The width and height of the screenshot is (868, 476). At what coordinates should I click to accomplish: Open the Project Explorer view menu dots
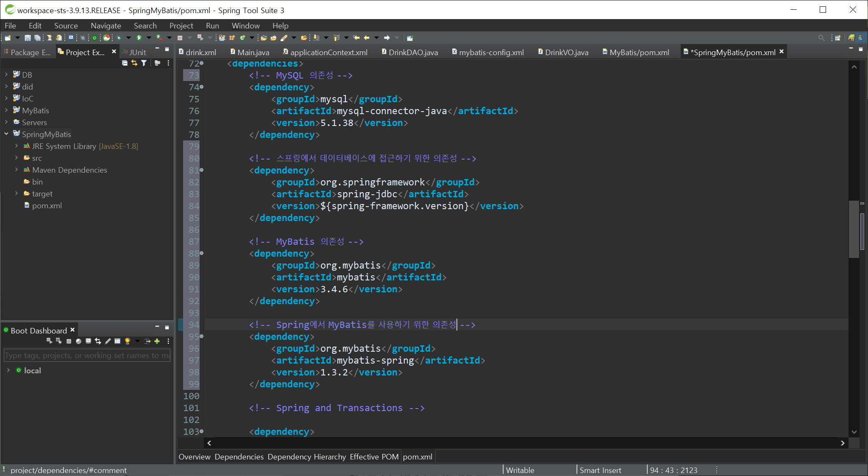click(168, 63)
